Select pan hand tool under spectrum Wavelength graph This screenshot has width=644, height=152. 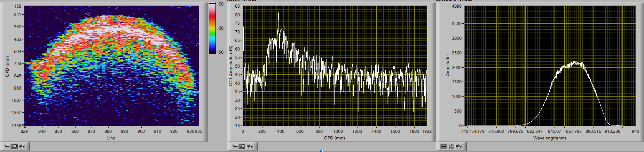(459, 146)
